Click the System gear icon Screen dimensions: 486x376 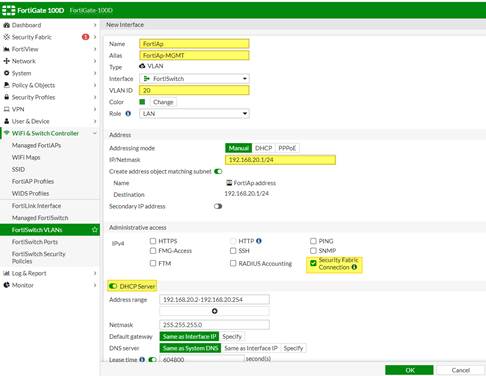(6, 73)
